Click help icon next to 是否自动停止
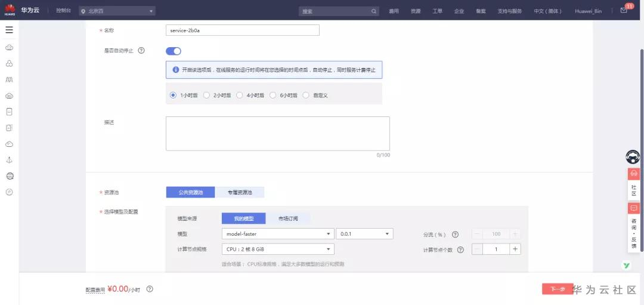Image resolution: width=644 pixels, height=305 pixels. [141, 51]
